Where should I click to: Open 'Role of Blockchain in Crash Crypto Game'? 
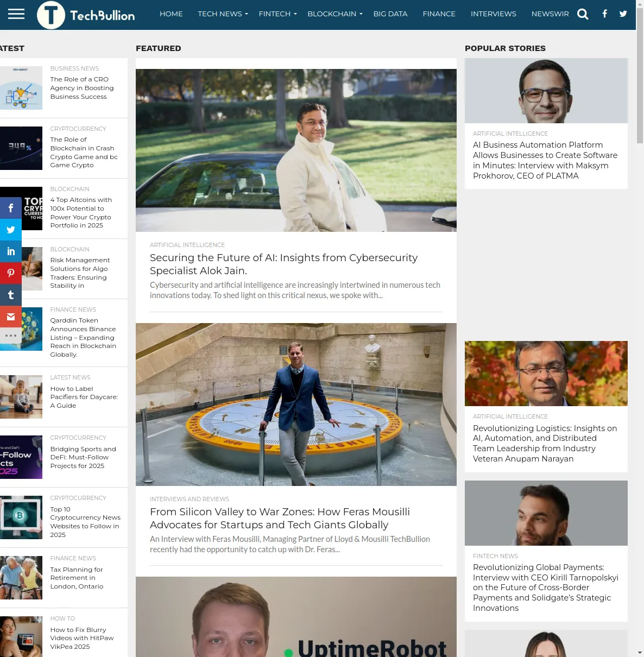click(x=84, y=153)
